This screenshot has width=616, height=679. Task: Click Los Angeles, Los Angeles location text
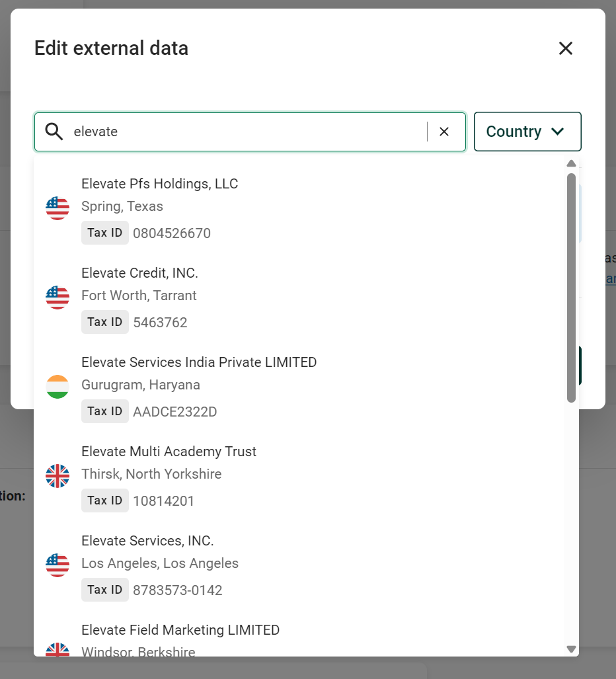point(160,563)
